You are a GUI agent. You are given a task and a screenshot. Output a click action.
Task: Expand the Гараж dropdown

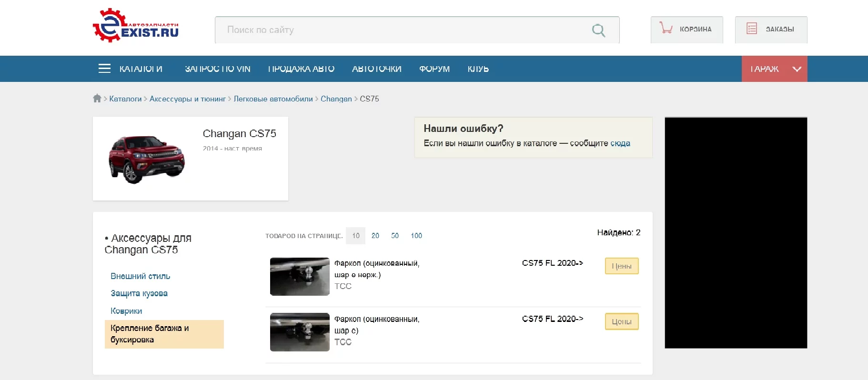pos(774,69)
